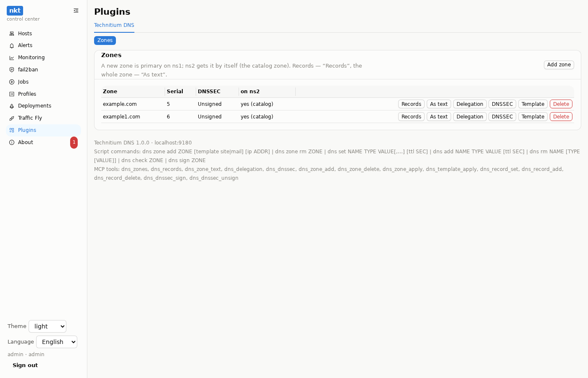Open Delegation for example.com

coord(470,104)
